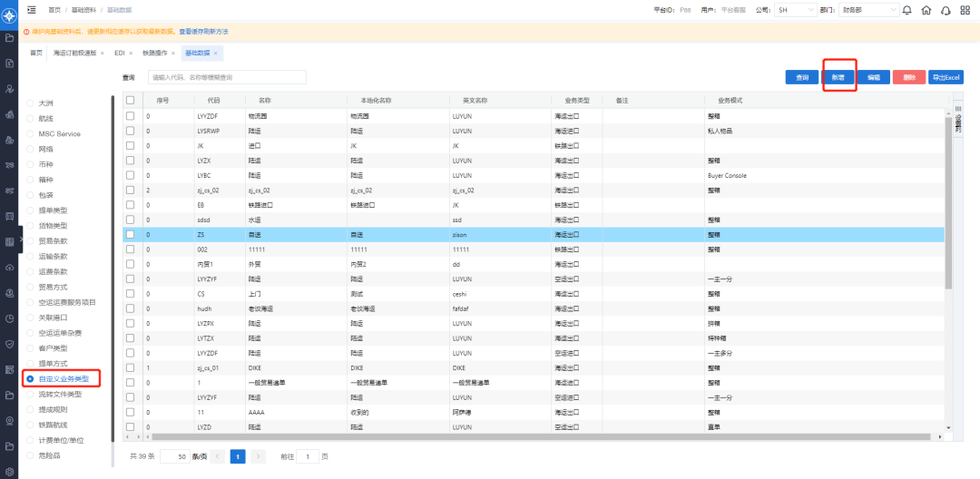Close the 基础数据 tab with its X
The width and height of the screenshot is (980, 479).
(x=215, y=54)
